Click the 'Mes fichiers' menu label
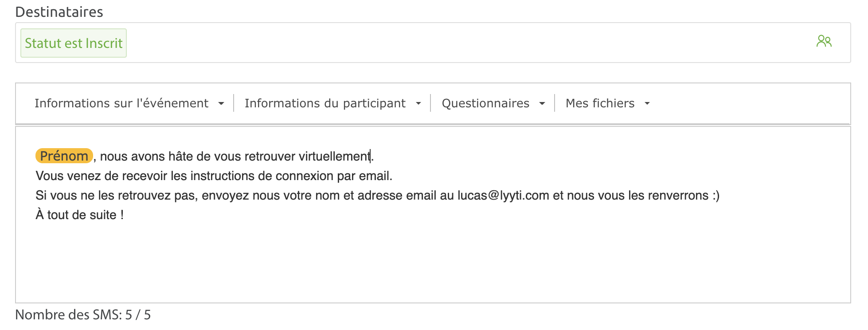The width and height of the screenshot is (868, 330). click(600, 103)
